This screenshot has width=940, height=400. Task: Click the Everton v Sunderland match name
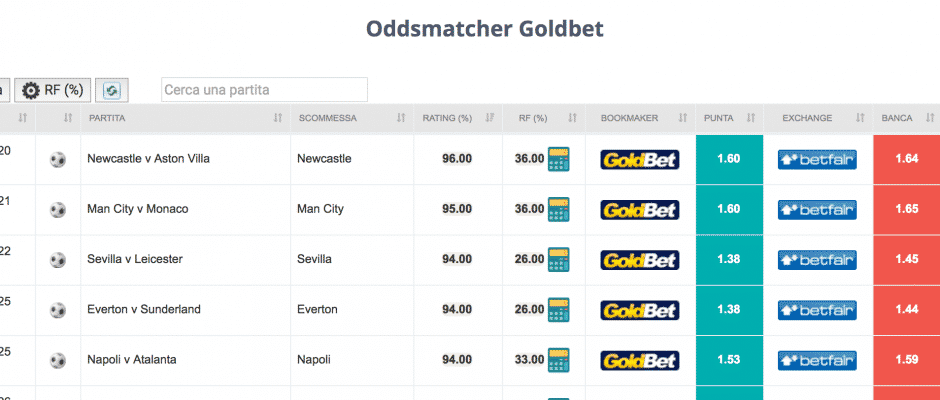[x=144, y=309]
